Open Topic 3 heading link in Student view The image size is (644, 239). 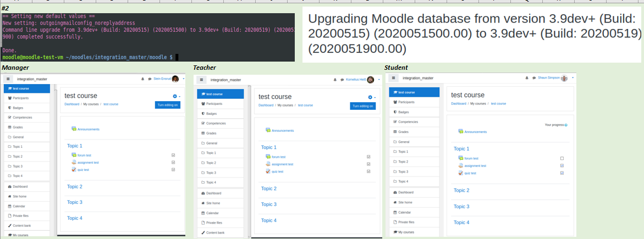(461, 207)
